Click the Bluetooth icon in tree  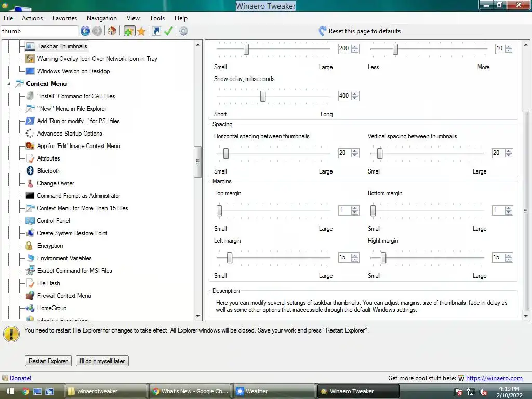click(x=30, y=170)
